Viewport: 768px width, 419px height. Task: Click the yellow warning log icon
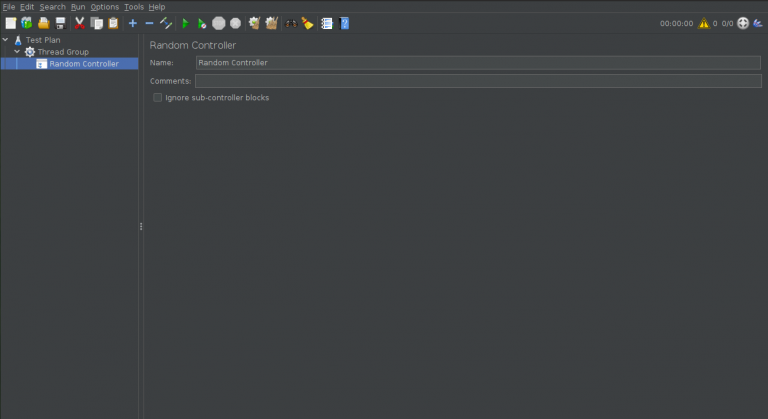point(704,23)
